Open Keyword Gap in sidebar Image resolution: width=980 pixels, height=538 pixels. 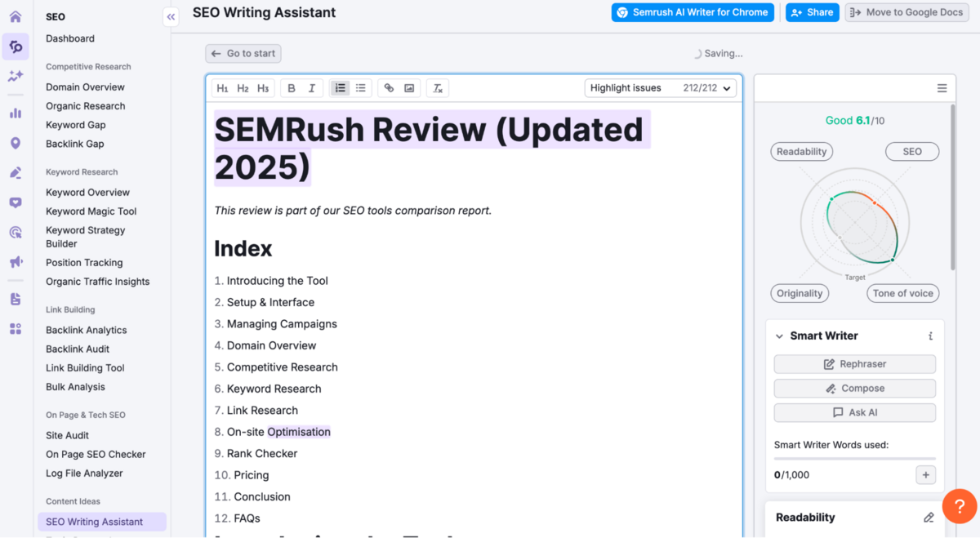(x=76, y=125)
